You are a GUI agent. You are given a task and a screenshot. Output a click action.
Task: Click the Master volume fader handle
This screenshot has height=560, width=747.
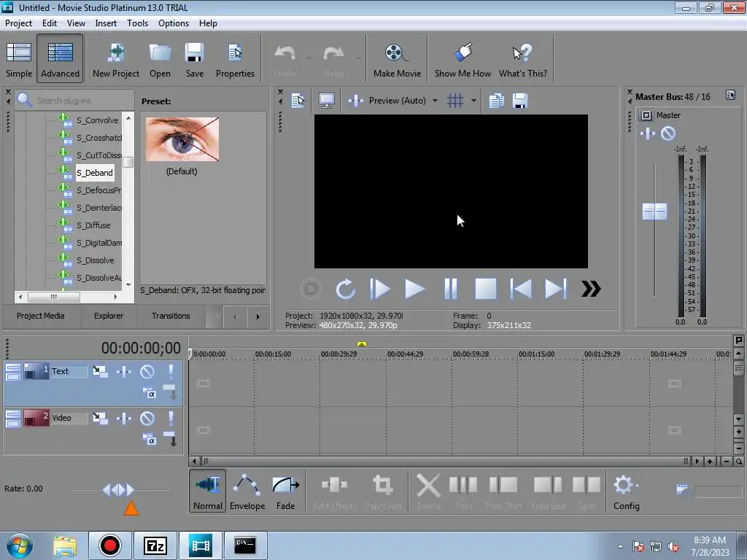(654, 211)
